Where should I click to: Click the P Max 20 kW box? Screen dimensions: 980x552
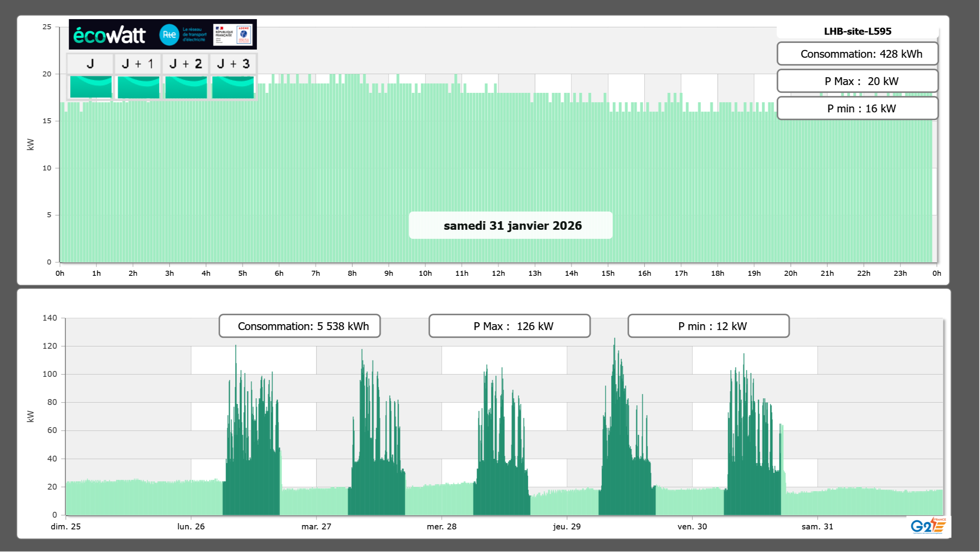[x=857, y=81]
